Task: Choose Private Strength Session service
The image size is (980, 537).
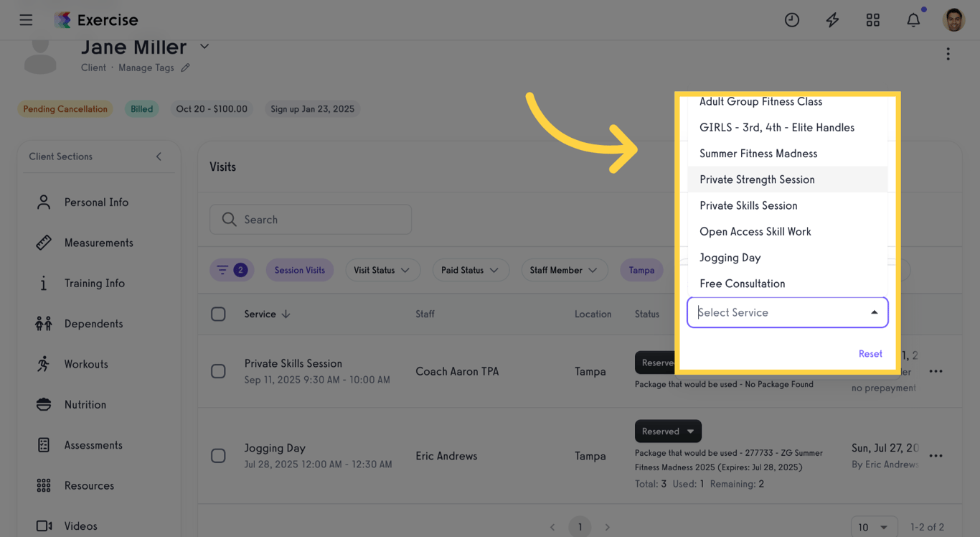Action: [x=788, y=179]
